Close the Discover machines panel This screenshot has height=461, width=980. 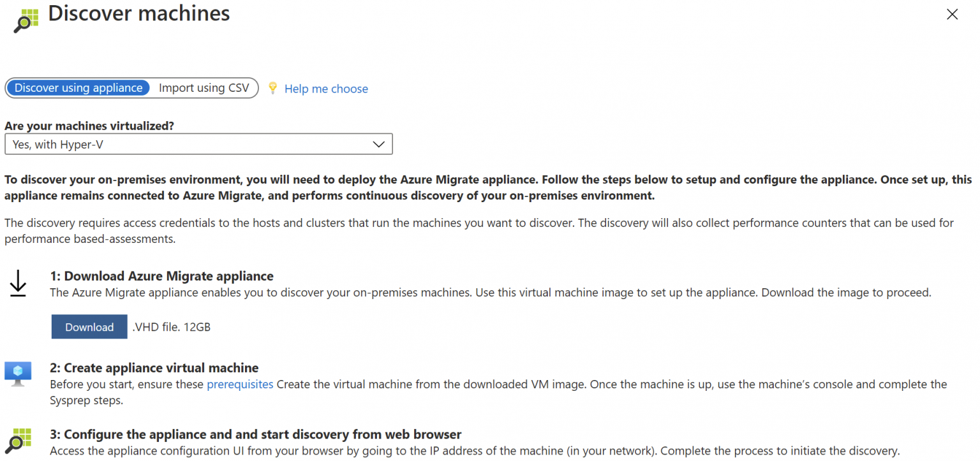pyautogui.click(x=952, y=15)
